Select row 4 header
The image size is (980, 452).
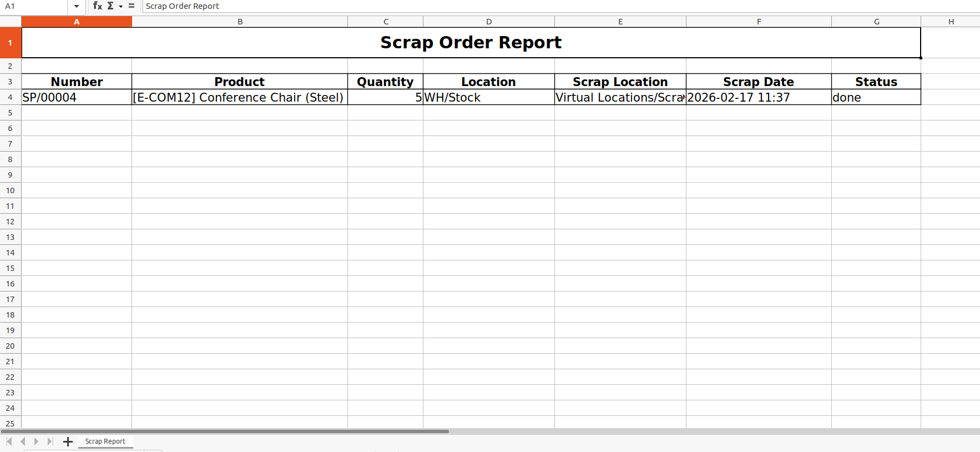11,97
